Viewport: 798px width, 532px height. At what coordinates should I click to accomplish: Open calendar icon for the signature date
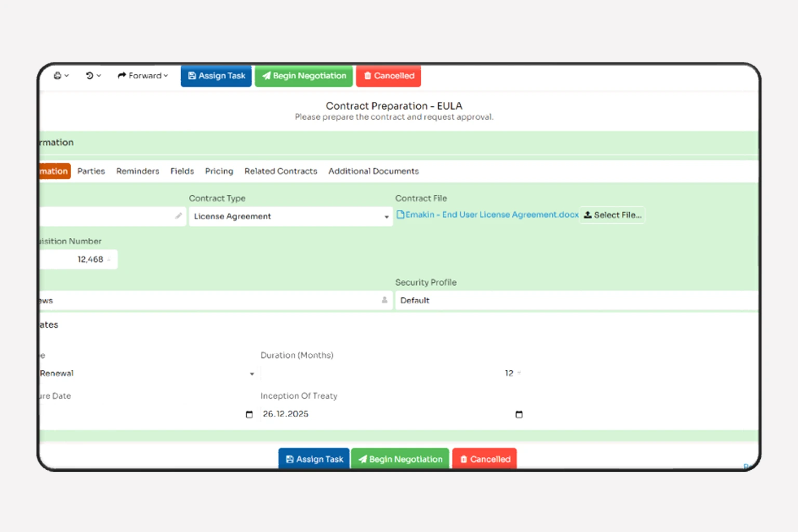(x=249, y=414)
